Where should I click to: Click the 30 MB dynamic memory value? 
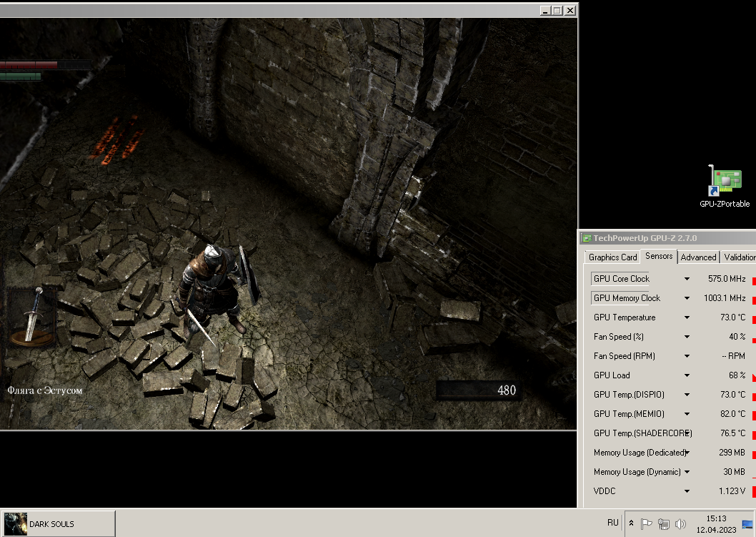point(734,471)
